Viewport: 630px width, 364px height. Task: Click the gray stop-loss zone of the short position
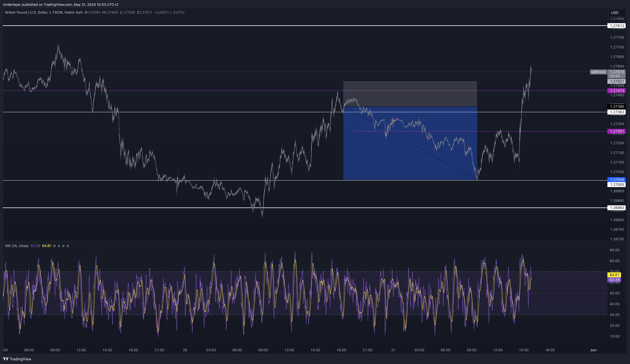coord(410,94)
